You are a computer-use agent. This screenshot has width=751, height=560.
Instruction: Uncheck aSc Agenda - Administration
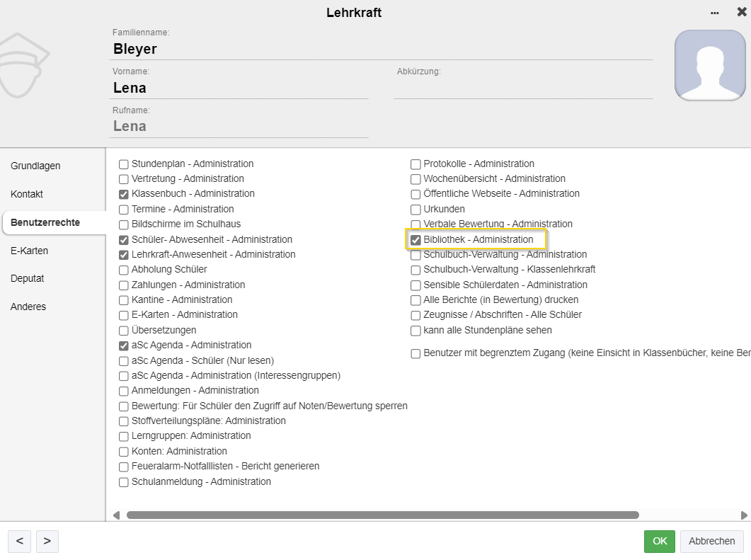124,345
